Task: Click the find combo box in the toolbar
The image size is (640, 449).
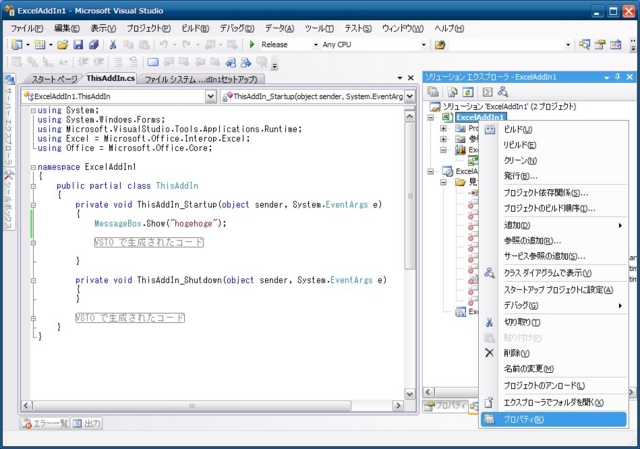Action: 510,44
